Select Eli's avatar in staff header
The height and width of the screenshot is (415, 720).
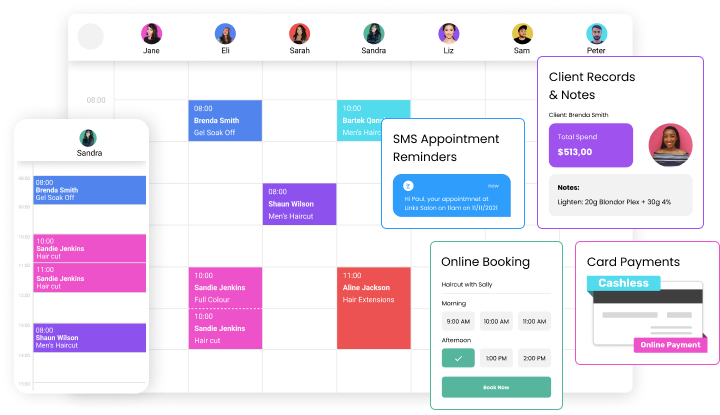click(225, 33)
